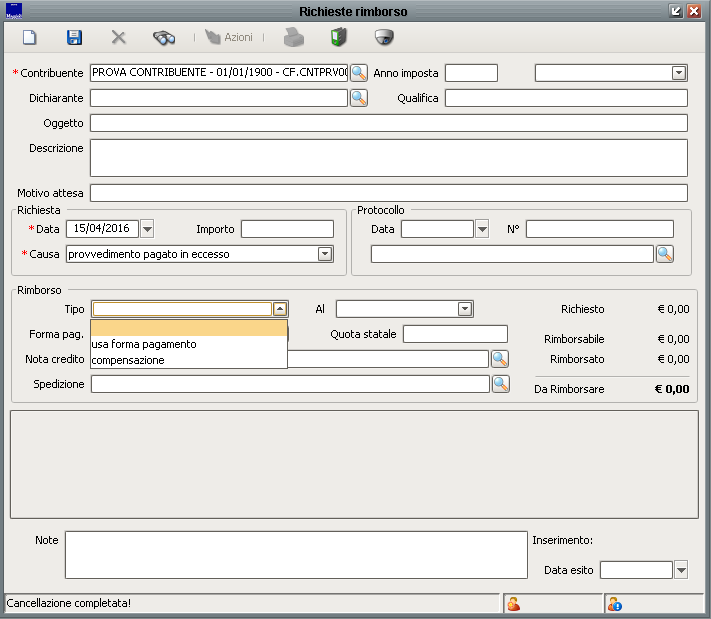This screenshot has height=619, width=711.
Task: Click the green shield icon in toolbar
Action: [338, 38]
